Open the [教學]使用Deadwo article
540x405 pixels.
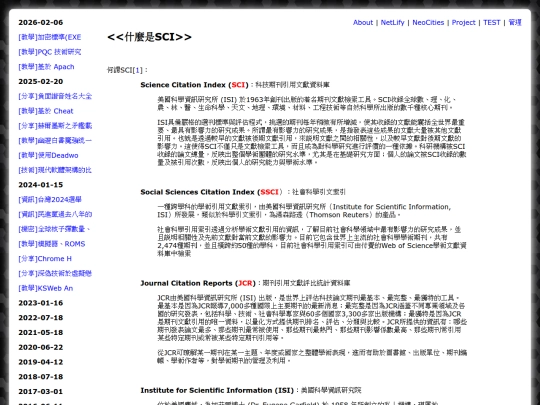[x=48, y=155]
